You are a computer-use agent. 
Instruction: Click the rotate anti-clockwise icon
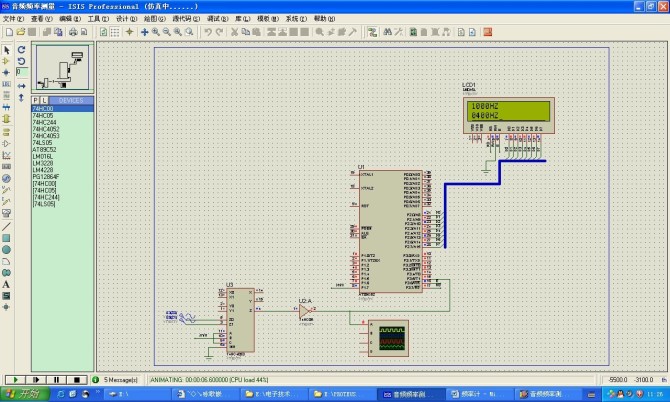coord(21,60)
